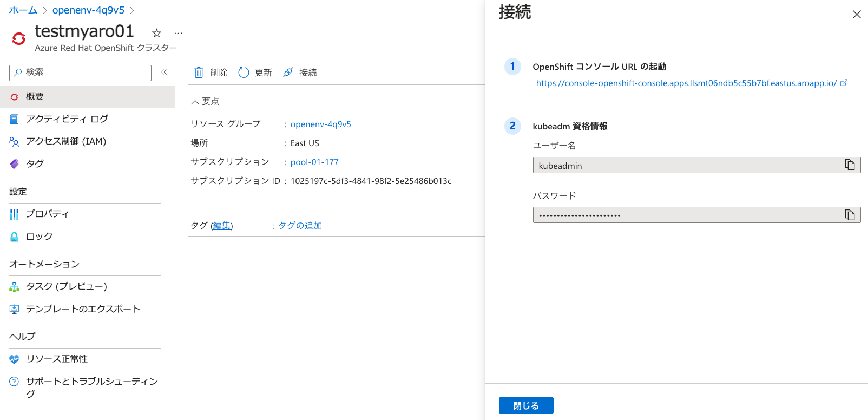Click the East US location value
This screenshot has width=868, height=420.
[305, 143]
